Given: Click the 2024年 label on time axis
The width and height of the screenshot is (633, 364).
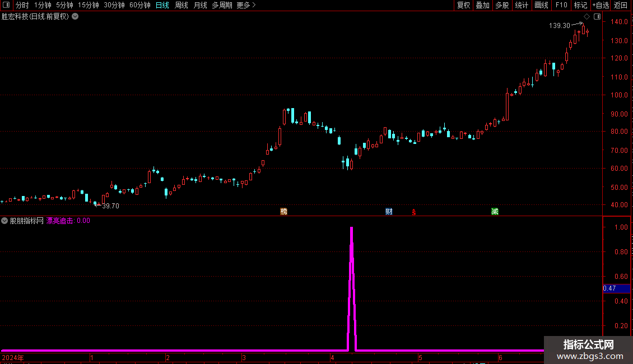Looking at the screenshot, I should [x=13, y=357].
